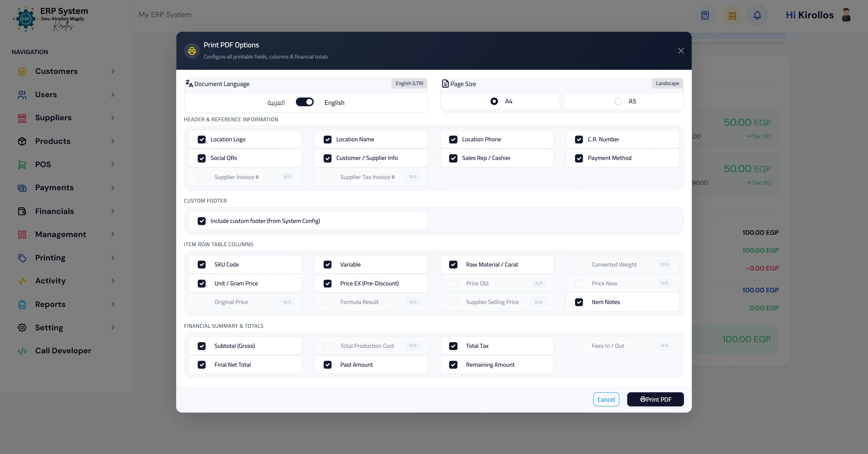Click the Landscape orientation badge
868x454 pixels.
click(x=667, y=84)
